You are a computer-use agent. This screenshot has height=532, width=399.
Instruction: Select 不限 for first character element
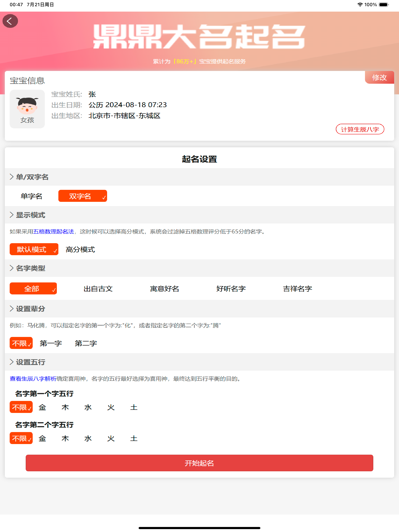pos(21,407)
